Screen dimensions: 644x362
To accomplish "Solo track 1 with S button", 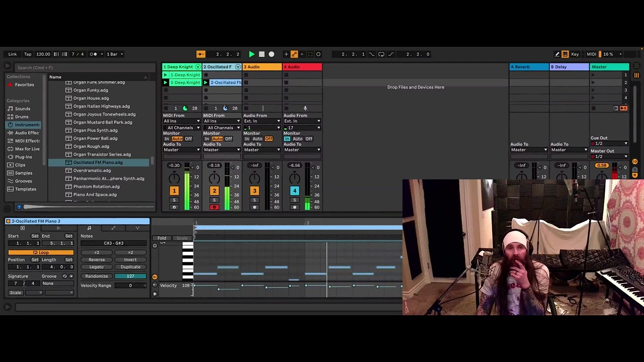I will (x=174, y=200).
